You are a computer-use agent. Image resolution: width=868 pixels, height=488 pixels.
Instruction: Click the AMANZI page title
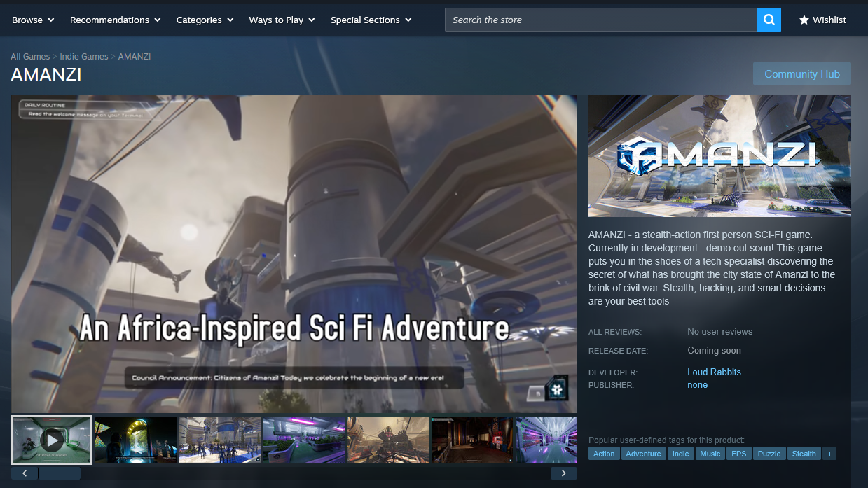46,74
